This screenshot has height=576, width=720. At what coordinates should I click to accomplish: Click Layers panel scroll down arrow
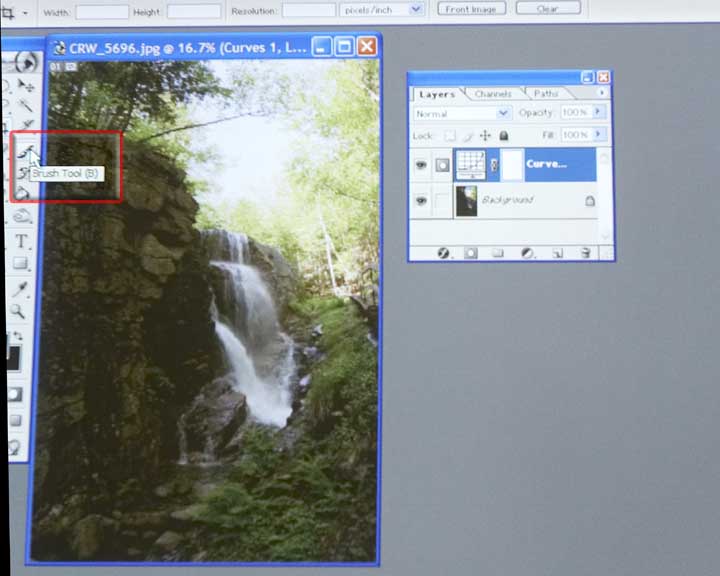point(605,236)
